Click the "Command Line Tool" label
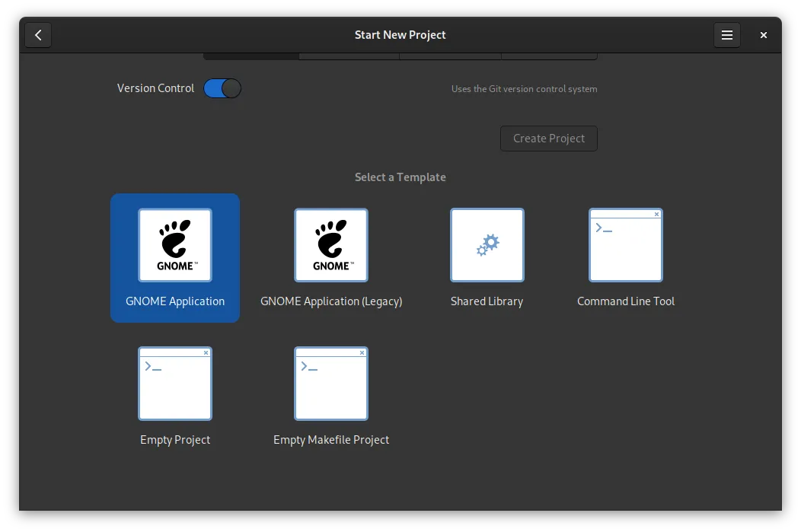Screen dimensions: 801x532 coord(626,301)
